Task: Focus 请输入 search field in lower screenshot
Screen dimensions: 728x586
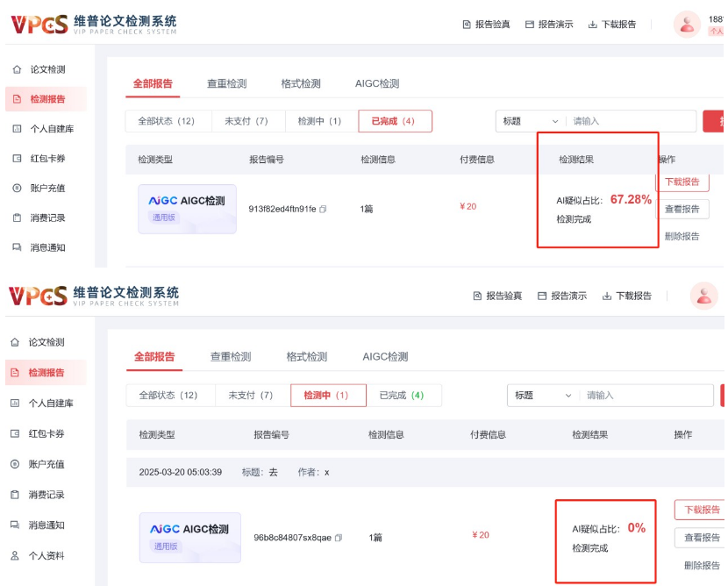Action: pyautogui.click(x=646, y=395)
